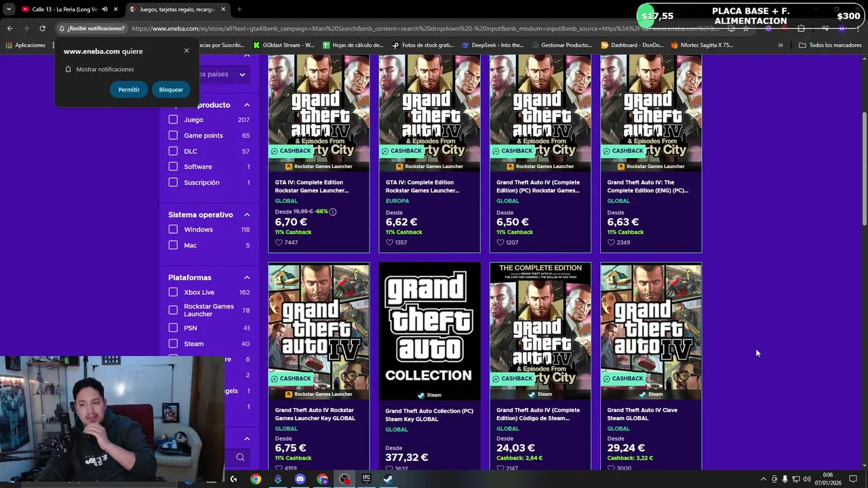Screen dimensions: 868x488
Task: Open the Nfortec Sagitta X bookmark
Action: (701, 45)
